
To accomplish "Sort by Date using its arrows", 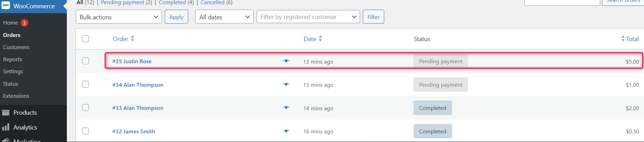I will (320, 39).
